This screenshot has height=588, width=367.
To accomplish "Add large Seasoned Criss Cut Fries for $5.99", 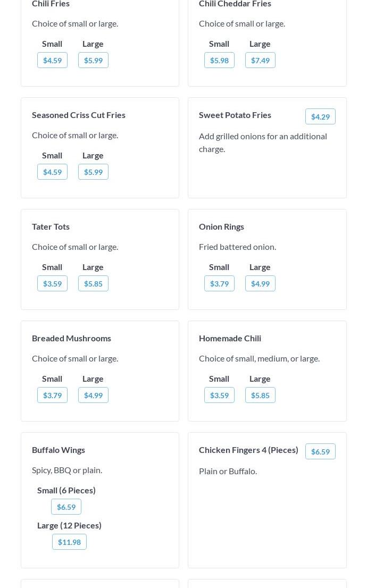I will click(93, 172).
